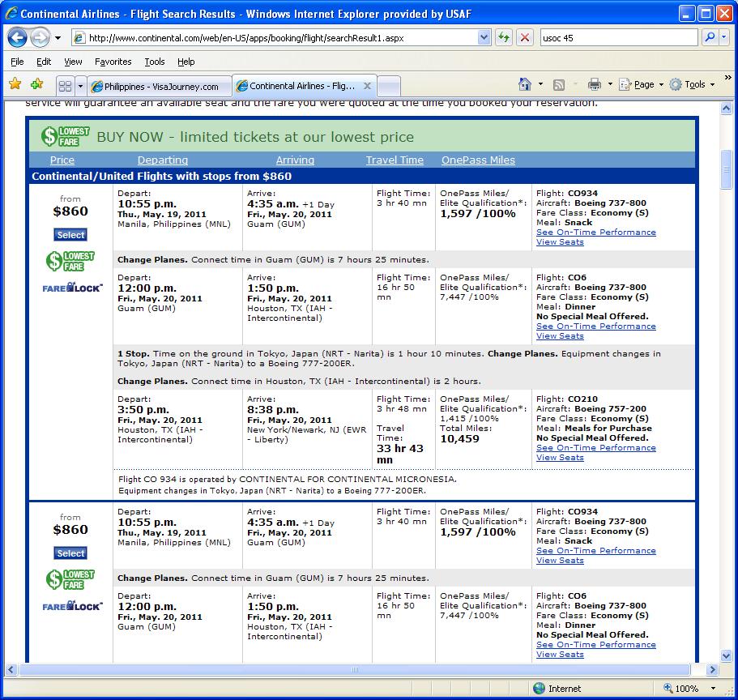The width and height of the screenshot is (738, 700).
Task: View Seats for second CO934 flight
Action: click(560, 560)
